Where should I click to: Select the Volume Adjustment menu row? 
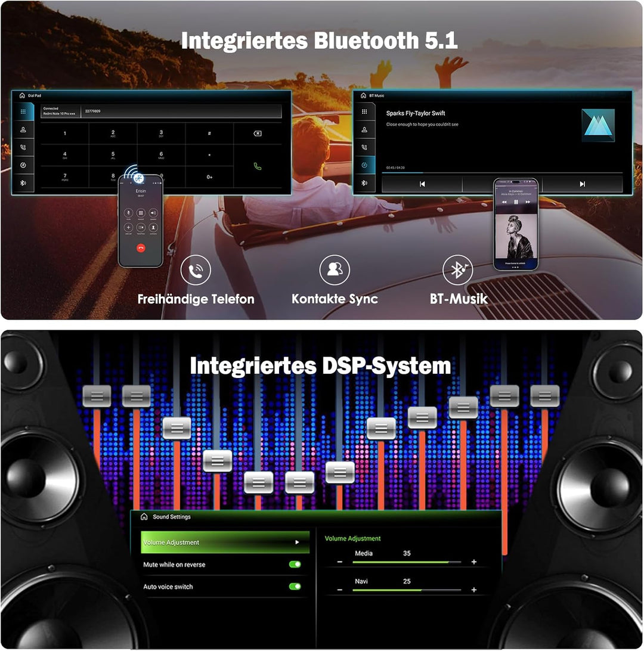pos(225,542)
